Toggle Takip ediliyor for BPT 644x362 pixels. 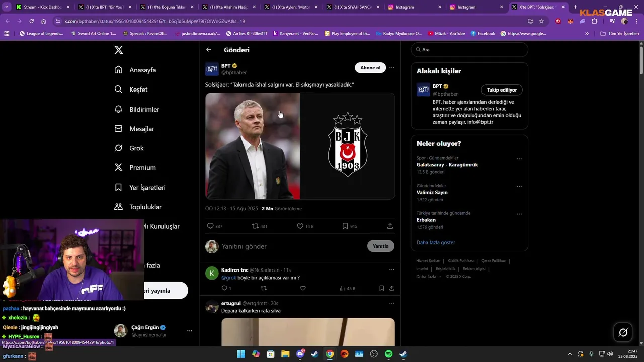(x=502, y=90)
